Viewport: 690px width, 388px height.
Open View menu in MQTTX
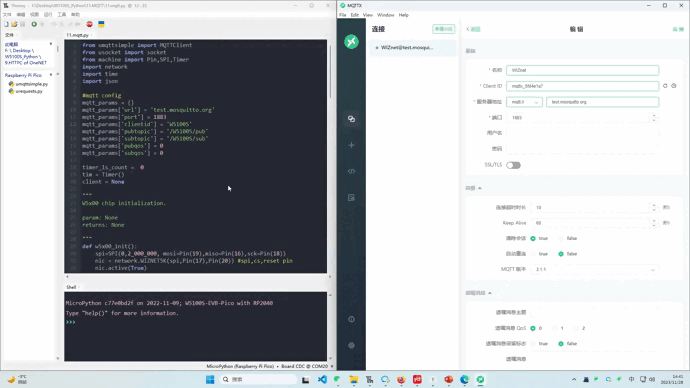(x=367, y=15)
